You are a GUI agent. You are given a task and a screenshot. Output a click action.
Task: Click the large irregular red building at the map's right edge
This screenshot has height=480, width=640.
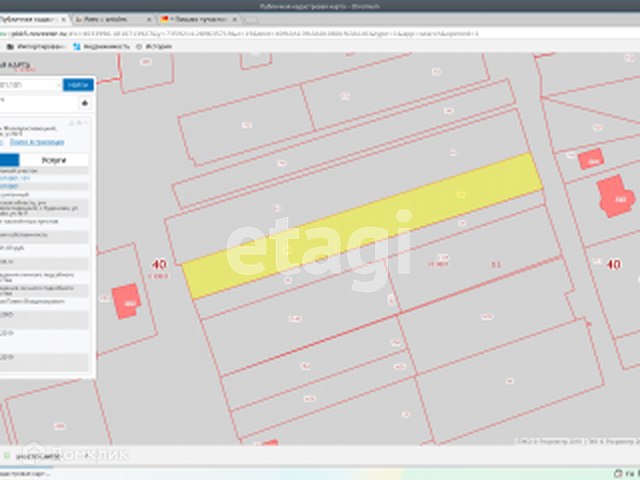pos(616,197)
